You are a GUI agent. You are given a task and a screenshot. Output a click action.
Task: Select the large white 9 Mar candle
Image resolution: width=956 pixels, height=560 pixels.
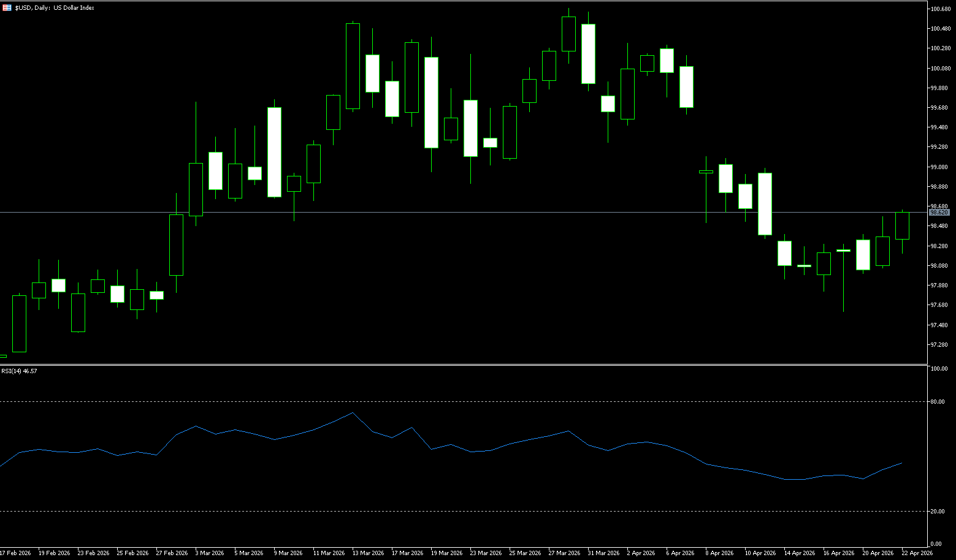[x=274, y=152]
